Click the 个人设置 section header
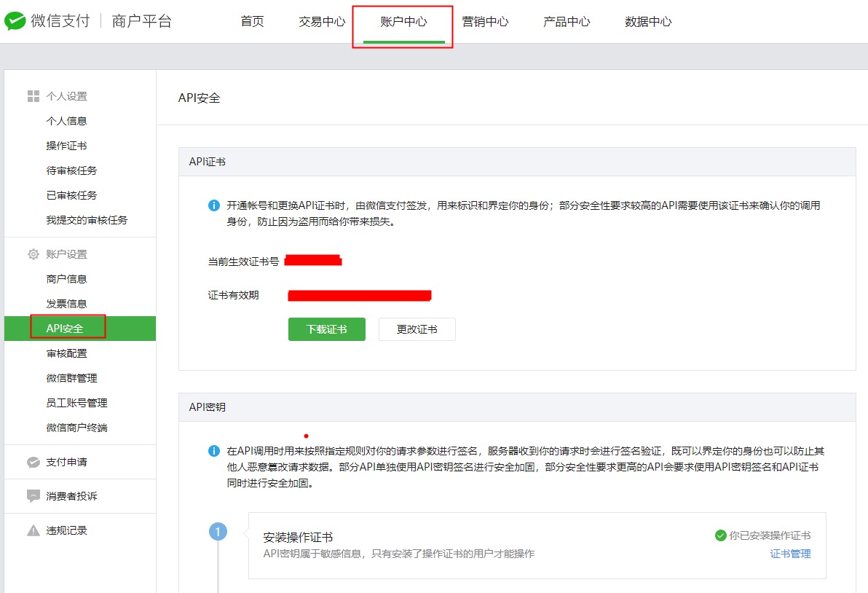 (x=66, y=96)
